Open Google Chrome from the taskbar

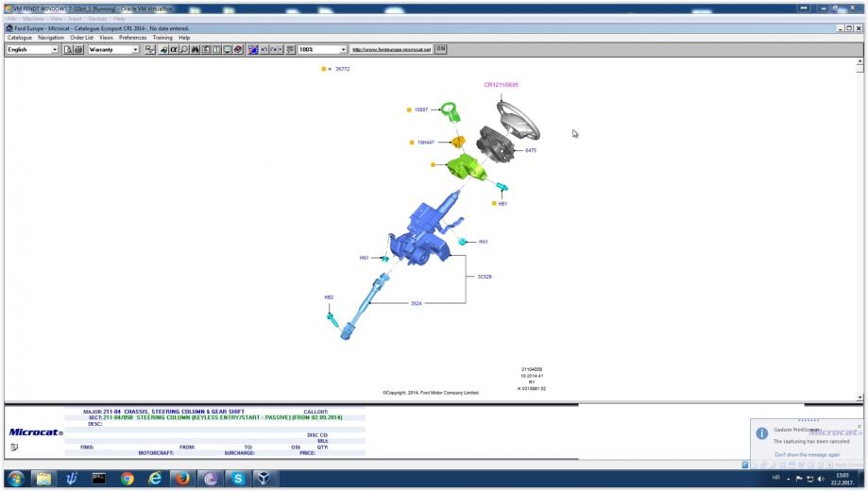coord(128,479)
